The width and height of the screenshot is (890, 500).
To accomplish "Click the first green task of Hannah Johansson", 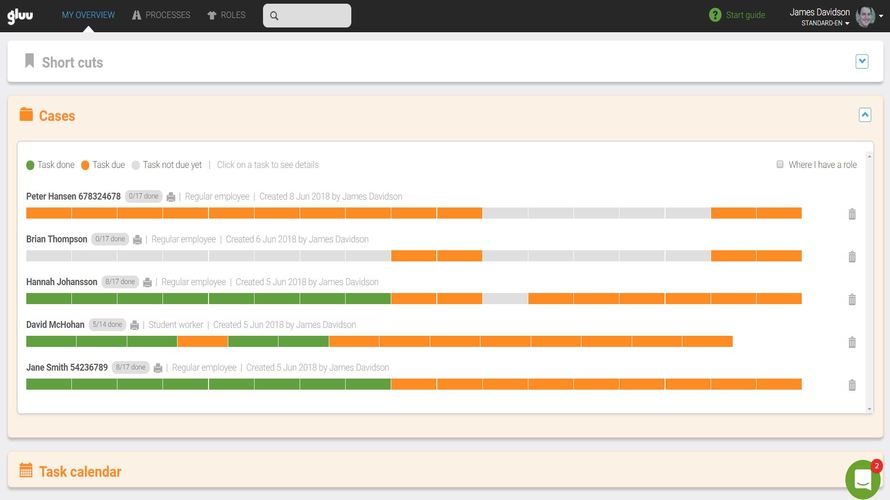I will (49, 299).
